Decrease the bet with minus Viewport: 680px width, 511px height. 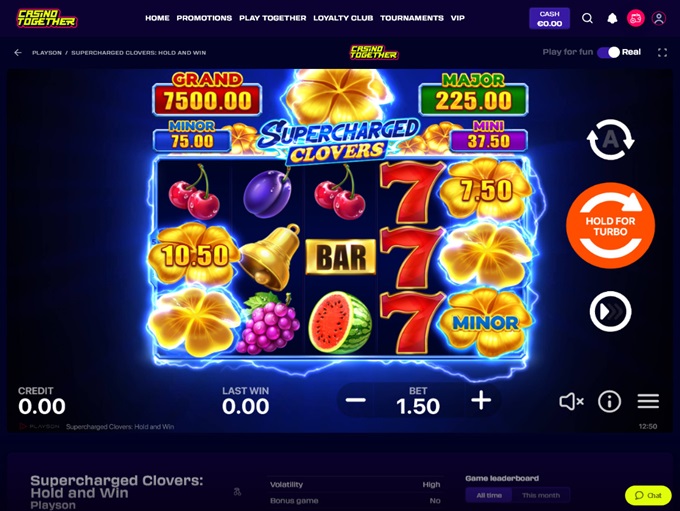[x=356, y=400]
